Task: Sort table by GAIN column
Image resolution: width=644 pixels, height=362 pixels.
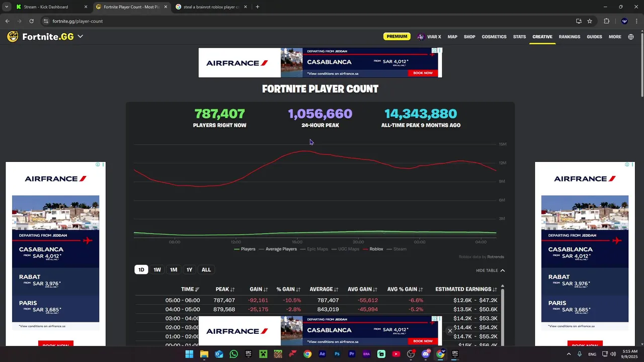Action: tap(259, 289)
